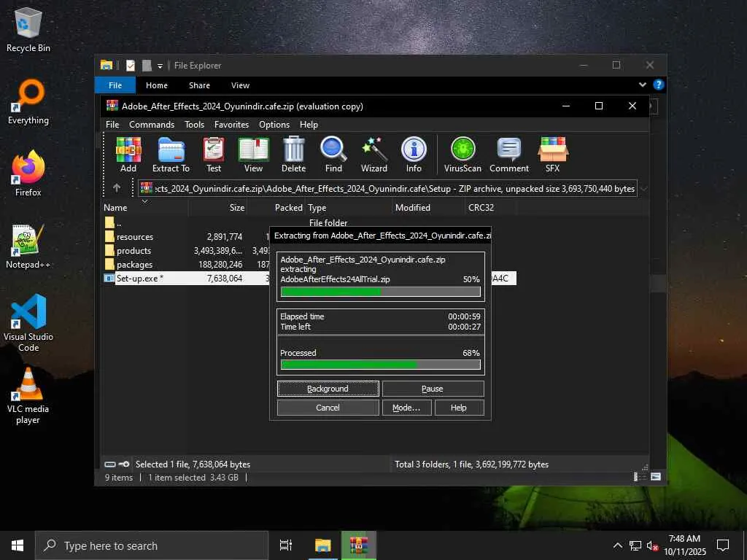
Task: Switch to large icons view in File Explorer
Action: (656, 477)
